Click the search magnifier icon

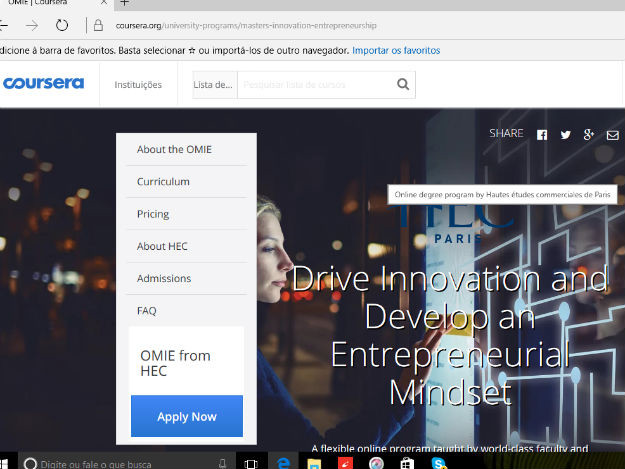point(403,85)
